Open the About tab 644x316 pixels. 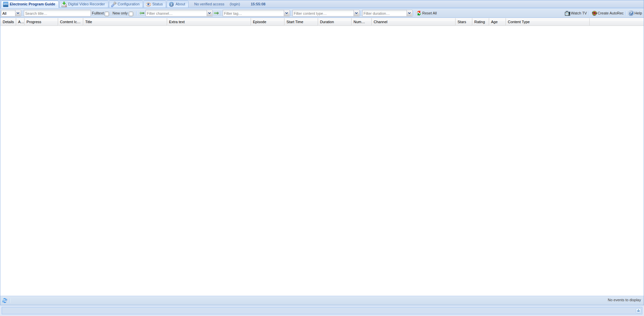click(x=177, y=4)
